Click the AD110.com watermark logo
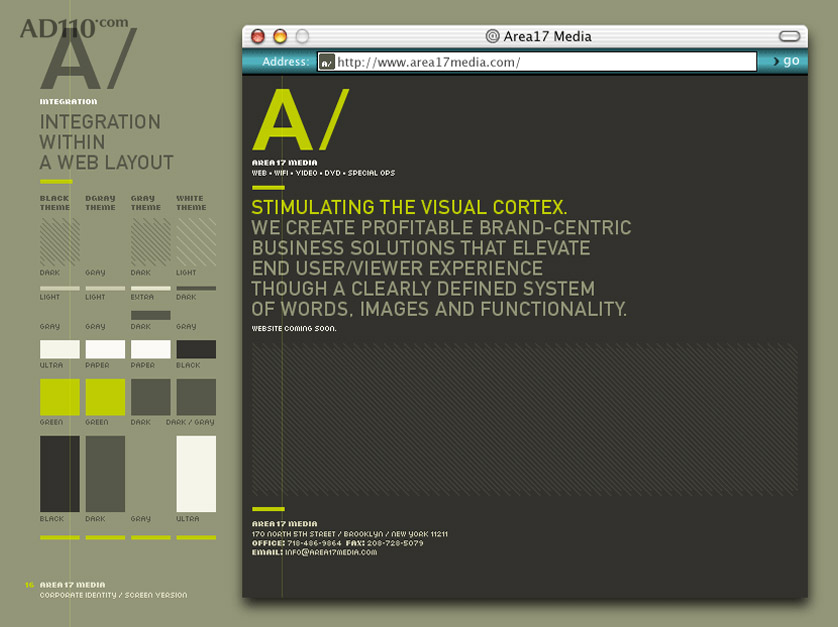The width and height of the screenshot is (838, 627). (59, 25)
